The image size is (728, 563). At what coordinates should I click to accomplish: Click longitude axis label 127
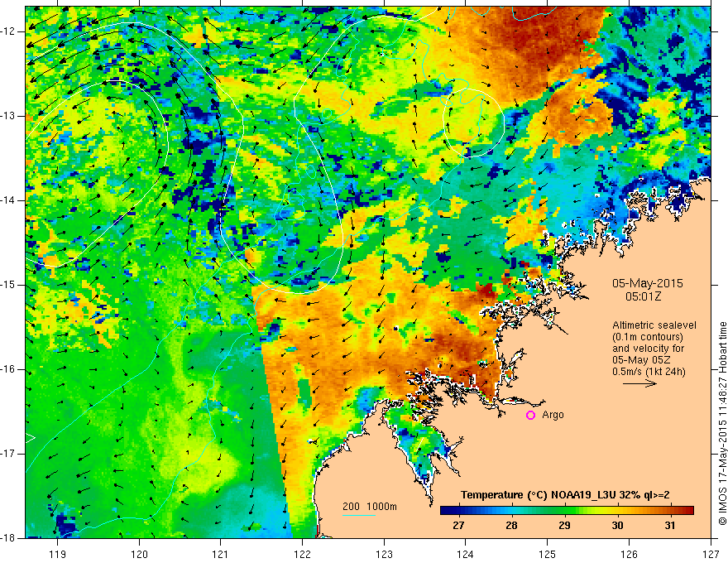[711, 554]
